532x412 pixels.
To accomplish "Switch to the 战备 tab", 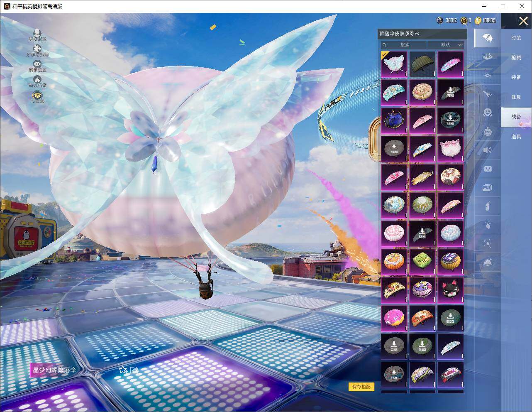I will point(516,117).
